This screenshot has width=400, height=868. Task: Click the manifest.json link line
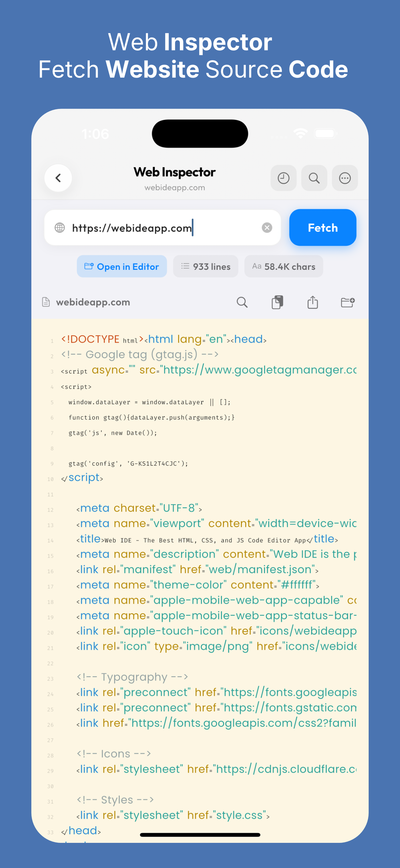coord(197,570)
